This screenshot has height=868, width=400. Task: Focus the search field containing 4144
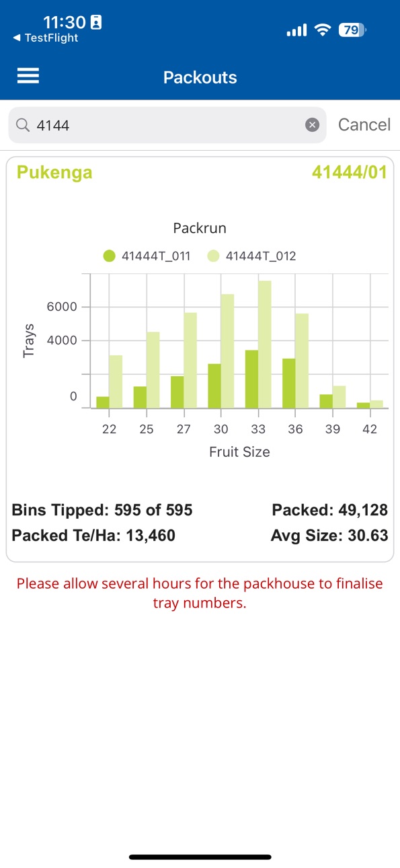tap(167, 124)
